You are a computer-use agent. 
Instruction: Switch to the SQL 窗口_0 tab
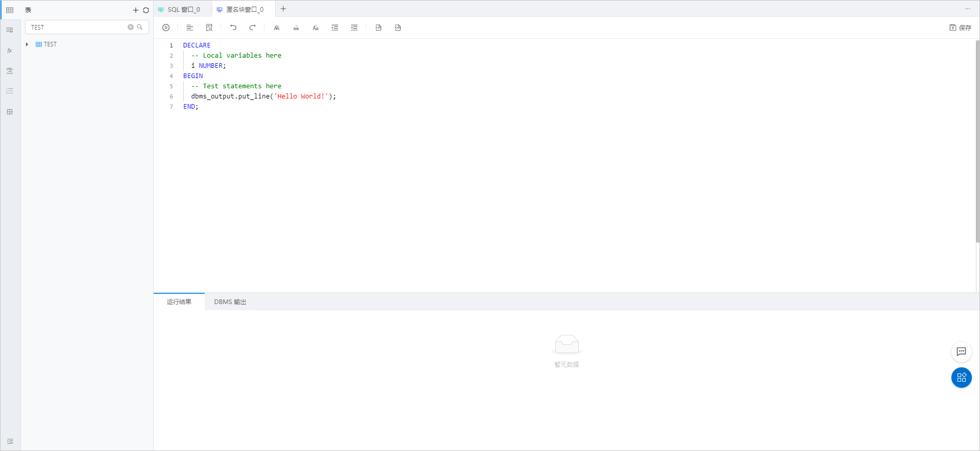[x=183, y=9]
